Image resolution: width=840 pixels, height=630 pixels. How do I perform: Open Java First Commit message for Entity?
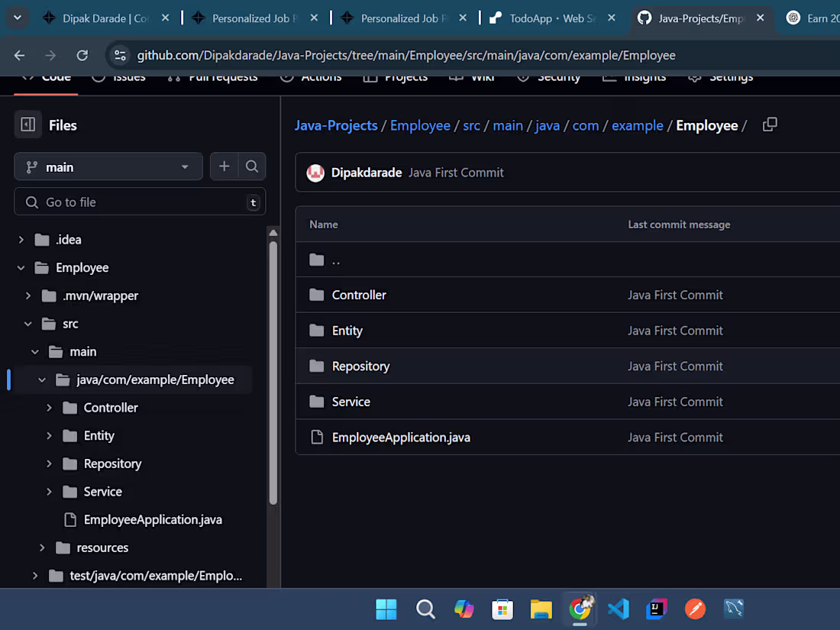point(675,331)
